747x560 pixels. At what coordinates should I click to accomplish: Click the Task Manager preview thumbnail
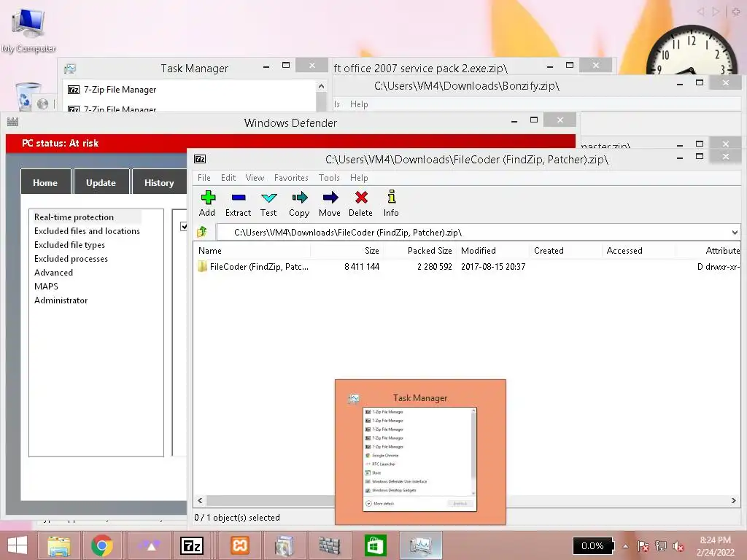420,452
